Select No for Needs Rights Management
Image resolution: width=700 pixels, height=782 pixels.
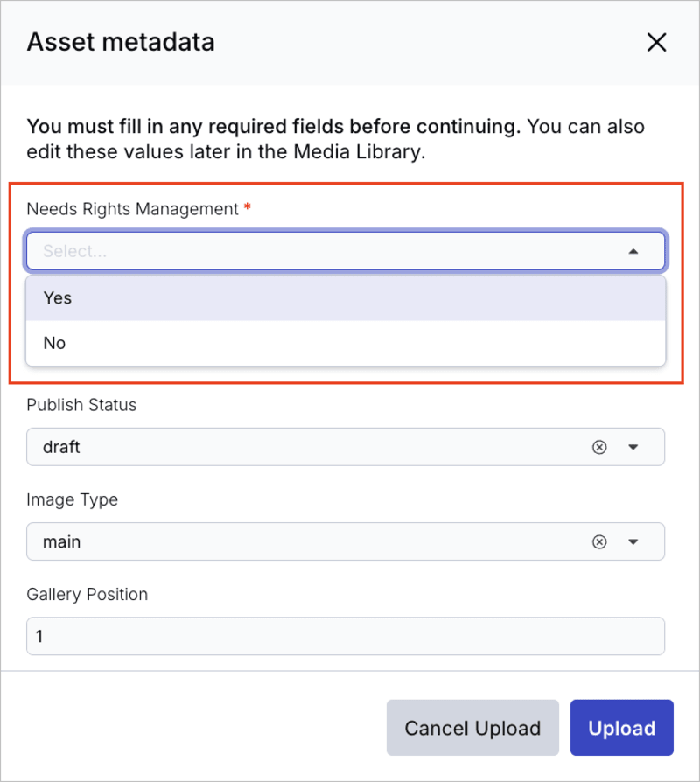pyautogui.click(x=54, y=343)
